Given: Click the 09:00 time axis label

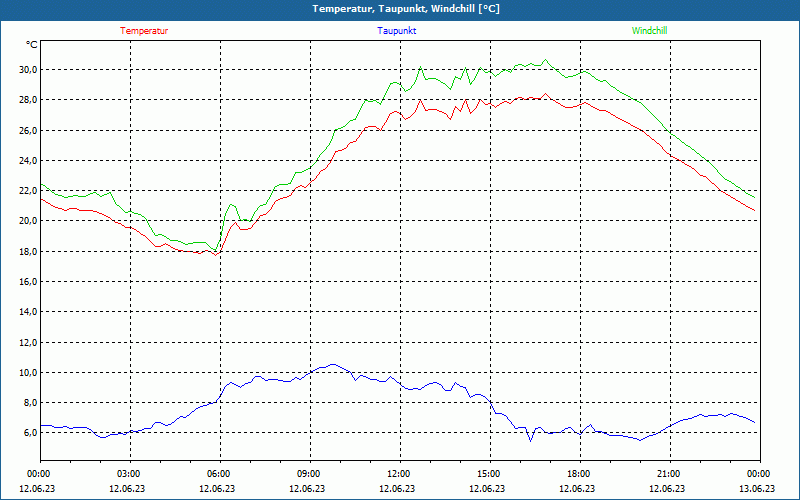Looking at the screenshot, I should (x=310, y=474).
